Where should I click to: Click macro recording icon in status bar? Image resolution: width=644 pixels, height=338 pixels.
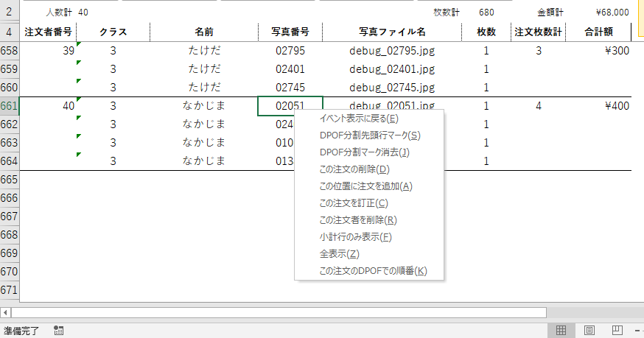58,331
